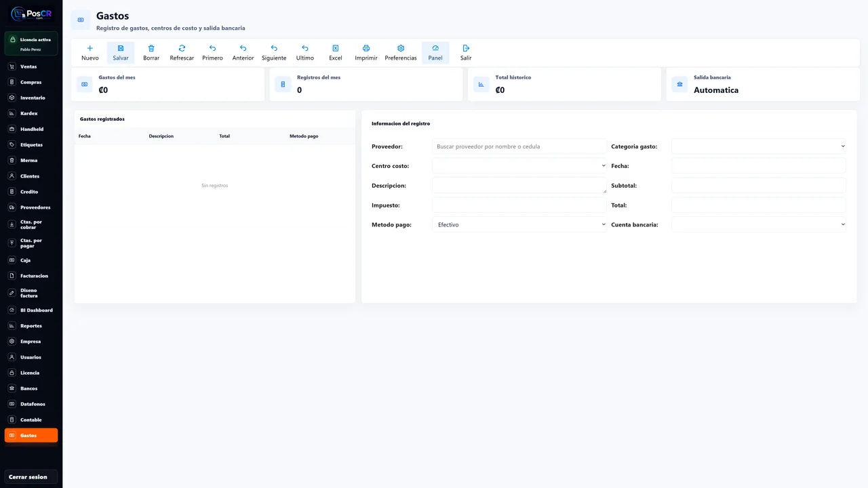868x488 pixels.
Task: Open the Ventas section in the sidebar
Action: click(31, 66)
